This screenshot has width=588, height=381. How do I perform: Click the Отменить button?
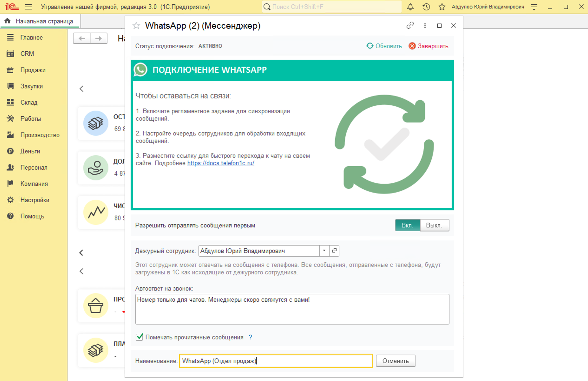click(x=396, y=361)
